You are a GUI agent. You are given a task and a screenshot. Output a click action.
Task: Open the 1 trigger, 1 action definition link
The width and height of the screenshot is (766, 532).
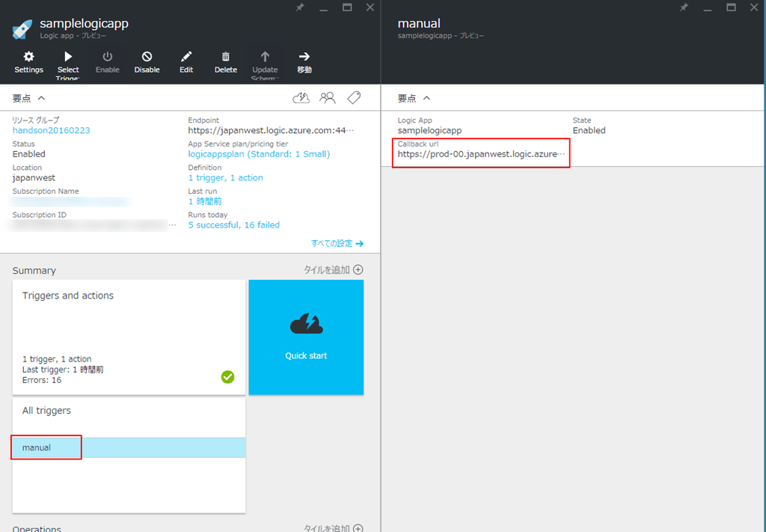point(226,178)
